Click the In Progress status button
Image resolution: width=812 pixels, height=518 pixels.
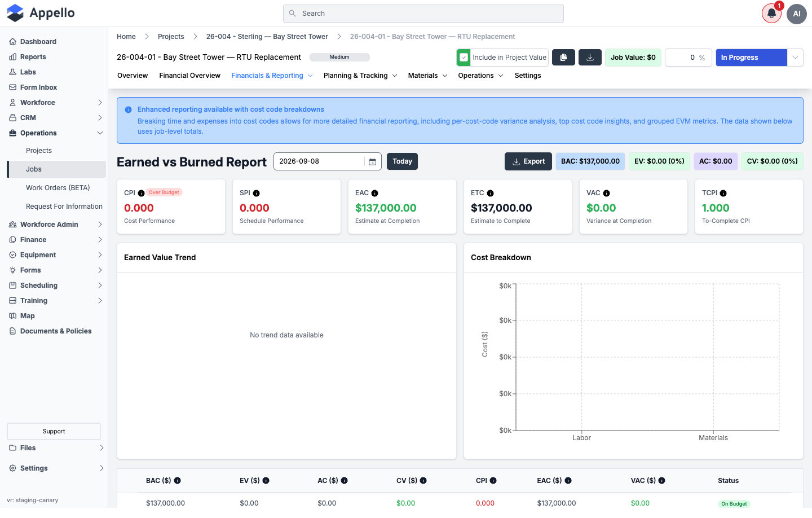click(x=751, y=58)
